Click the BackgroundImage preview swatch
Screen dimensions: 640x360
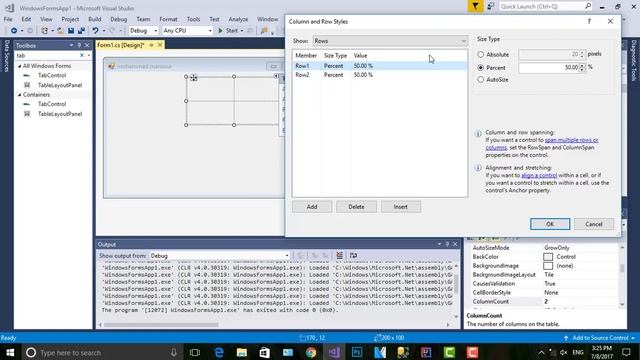(548, 266)
